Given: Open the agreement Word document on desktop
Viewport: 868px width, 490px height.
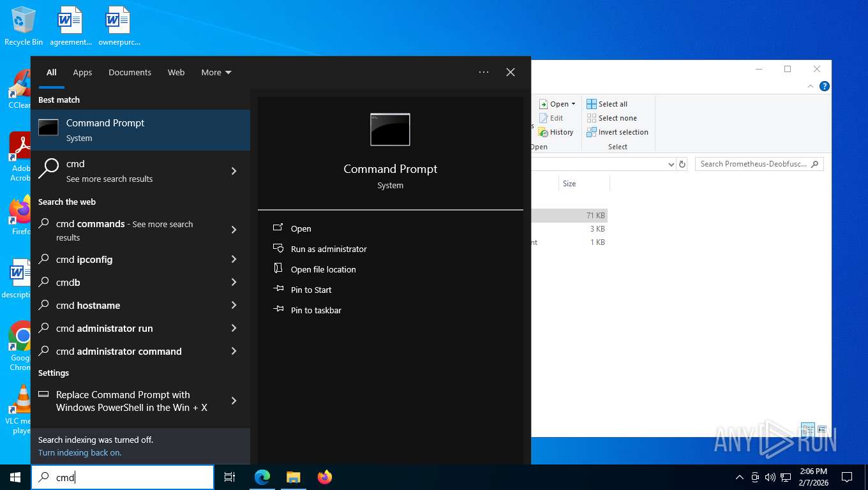Looking at the screenshot, I should point(71,27).
